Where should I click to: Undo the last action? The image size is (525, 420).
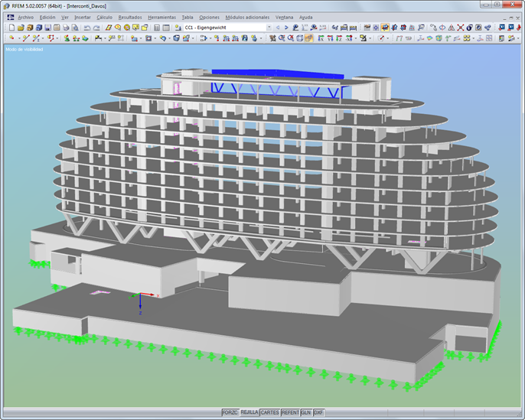coord(87,28)
